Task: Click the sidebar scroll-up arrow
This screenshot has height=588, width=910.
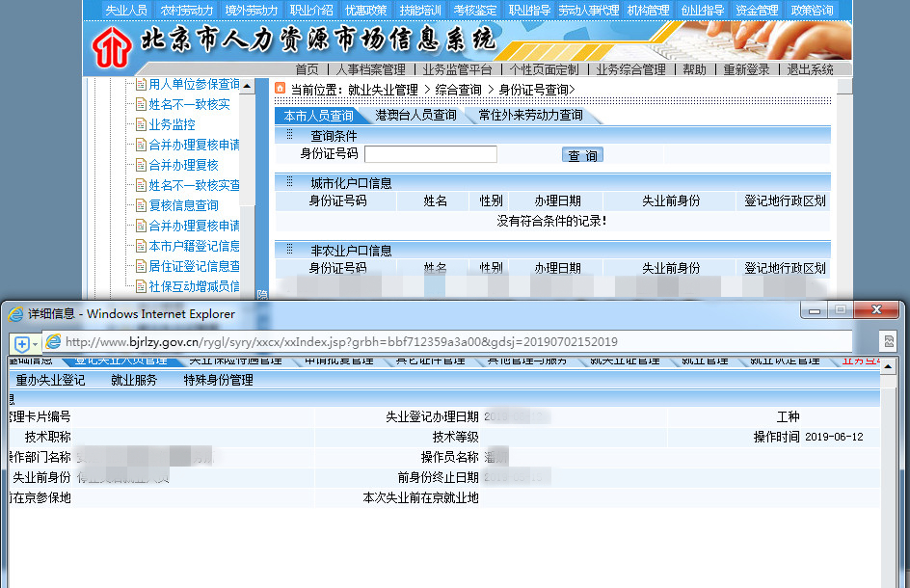Action: point(248,86)
